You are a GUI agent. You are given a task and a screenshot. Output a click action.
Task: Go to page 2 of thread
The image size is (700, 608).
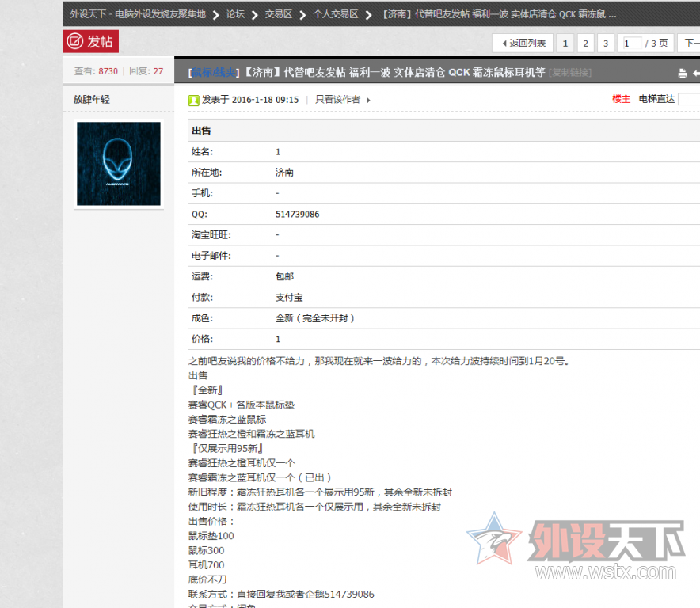(x=585, y=44)
